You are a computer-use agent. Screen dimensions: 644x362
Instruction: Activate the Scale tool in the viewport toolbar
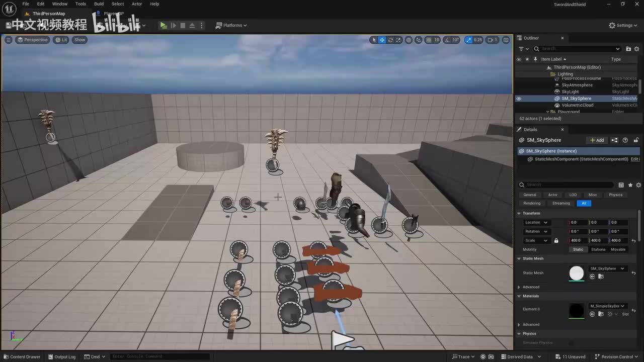tap(398, 40)
